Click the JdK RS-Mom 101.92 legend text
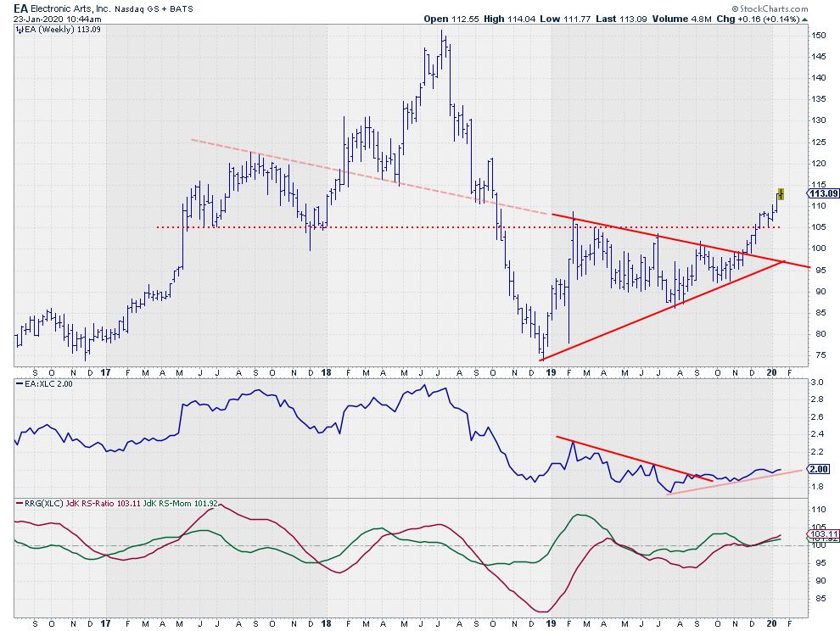 point(181,504)
